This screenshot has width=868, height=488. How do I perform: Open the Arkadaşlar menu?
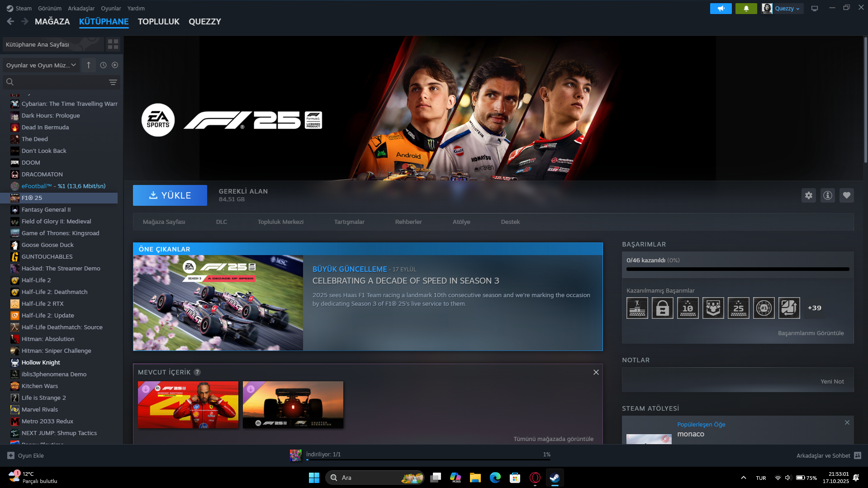coord(81,9)
